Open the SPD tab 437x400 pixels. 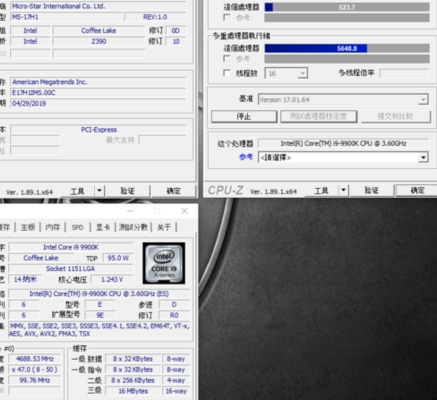tap(78, 227)
